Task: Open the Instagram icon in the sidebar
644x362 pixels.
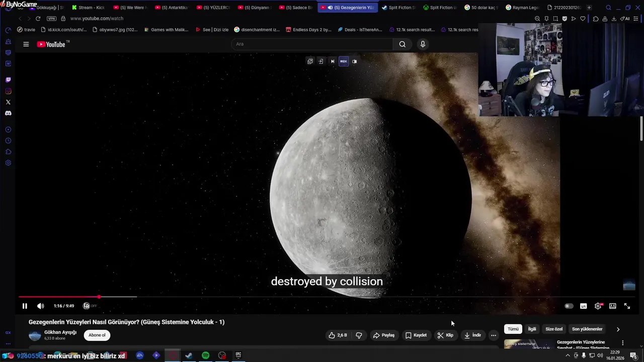Action: click(8, 91)
